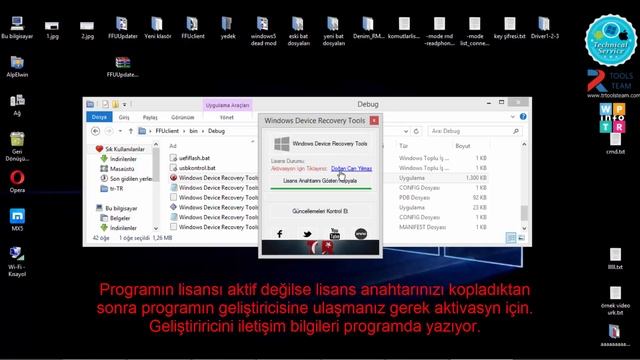Close the Windows Device Recovery Tools dialog
Screen dimensions: 640x360
coord(374,120)
